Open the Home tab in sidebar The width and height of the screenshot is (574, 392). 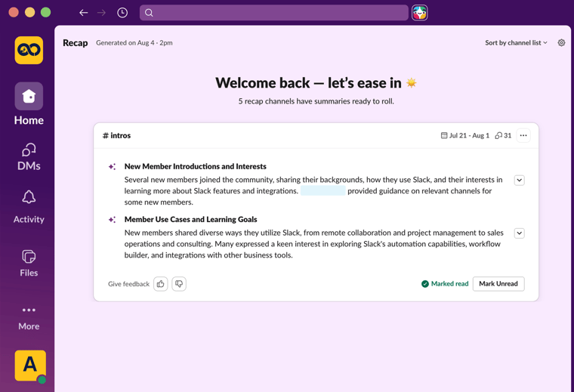pos(29,104)
